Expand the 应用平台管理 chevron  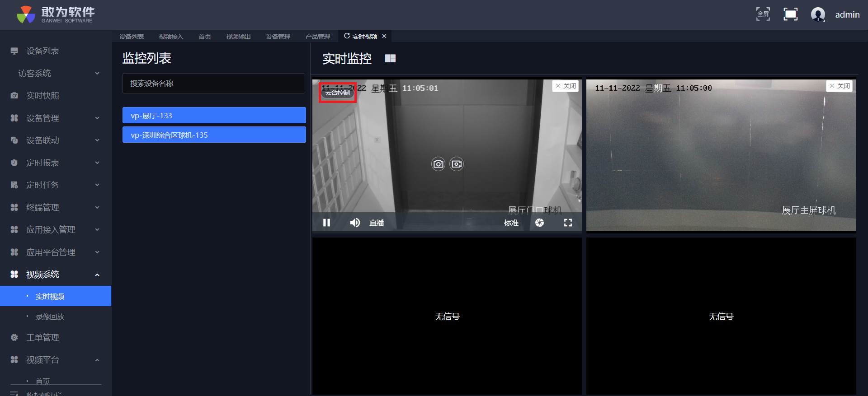97,252
